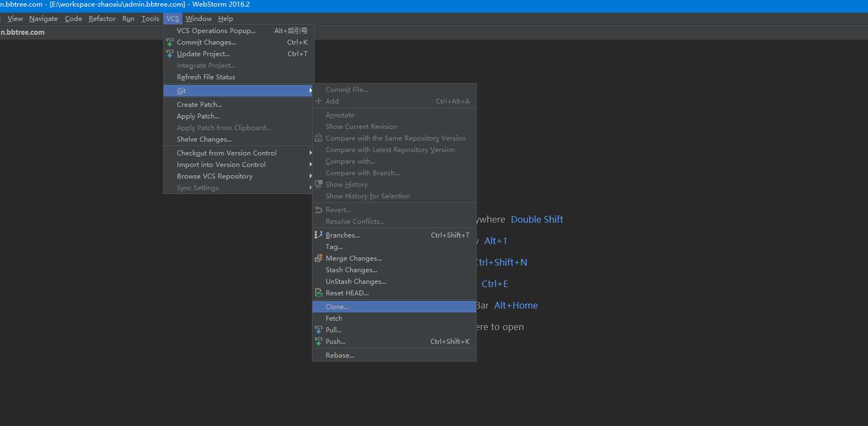Click the undo arrow icon beside Revert
868x426 pixels.
click(319, 209)
